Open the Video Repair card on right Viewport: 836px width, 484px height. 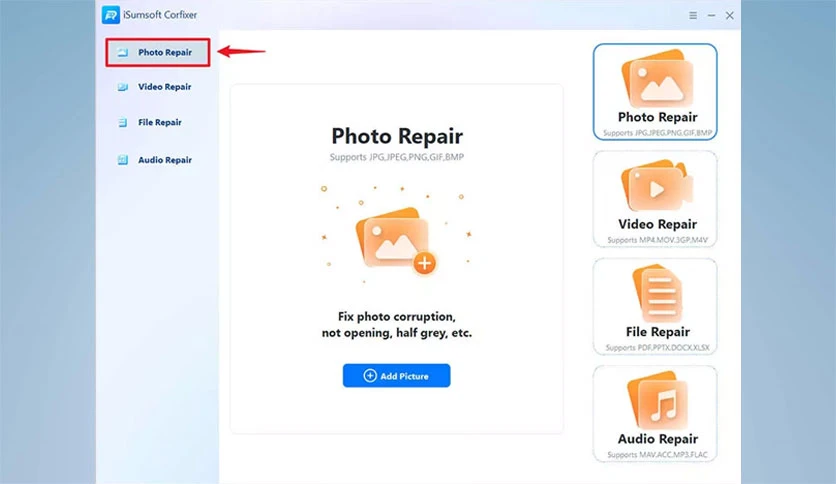coord(655,199)
